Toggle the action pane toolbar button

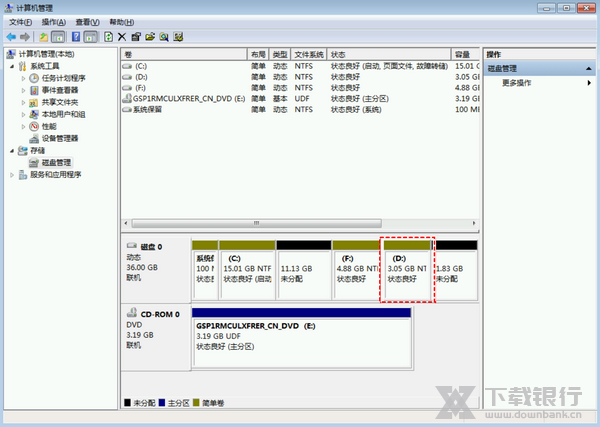point(91,37)
